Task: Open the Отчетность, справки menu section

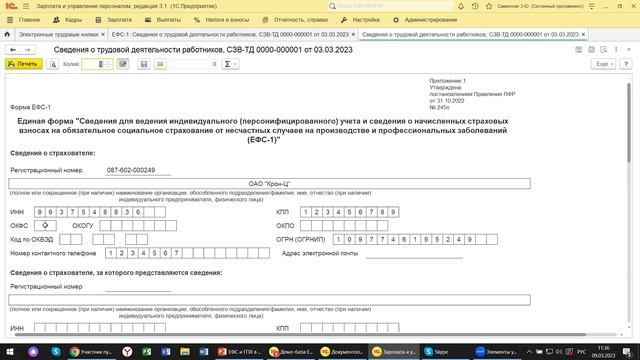Action: coord(295,20)
